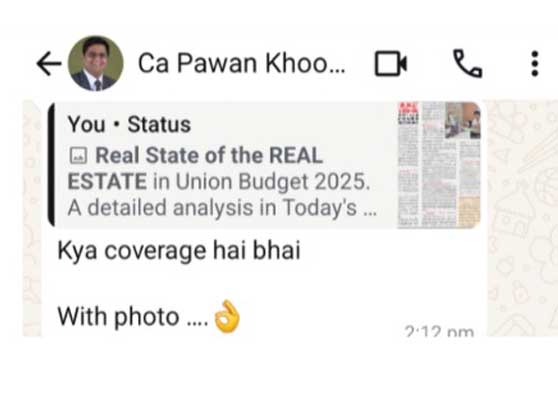Tap the truncated "A detailed analysis in Today's" line
This screenshot has height=410, width=558.
pos(222,208)
